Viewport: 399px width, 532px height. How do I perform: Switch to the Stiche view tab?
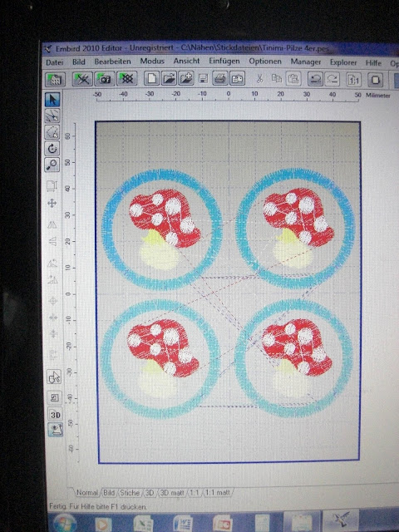pos(130,492)
